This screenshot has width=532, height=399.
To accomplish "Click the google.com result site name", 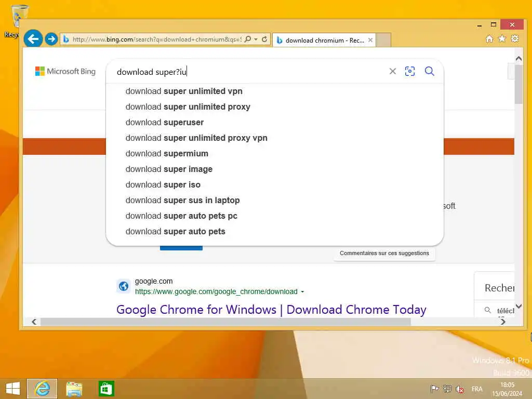I will (154, 281).
